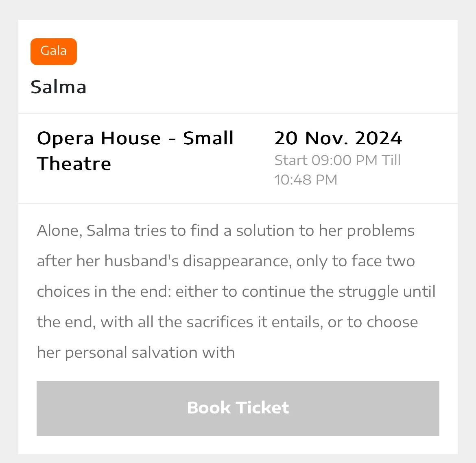Click the truncated line her personal salvation with
The image size is (476, 463).
(136, 352)
